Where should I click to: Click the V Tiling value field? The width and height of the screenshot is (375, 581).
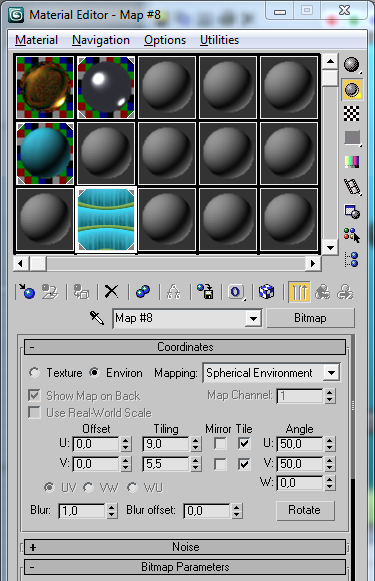pyautogui.click(x=167, y=464)
